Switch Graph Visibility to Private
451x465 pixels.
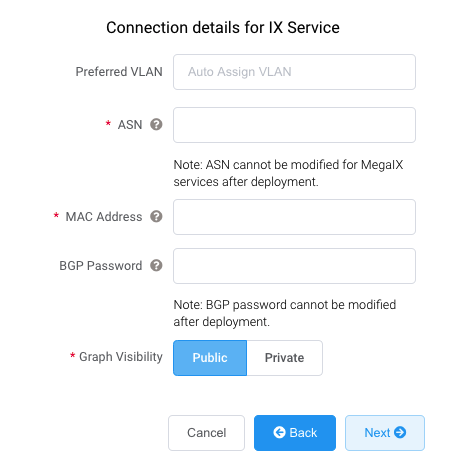285,358
